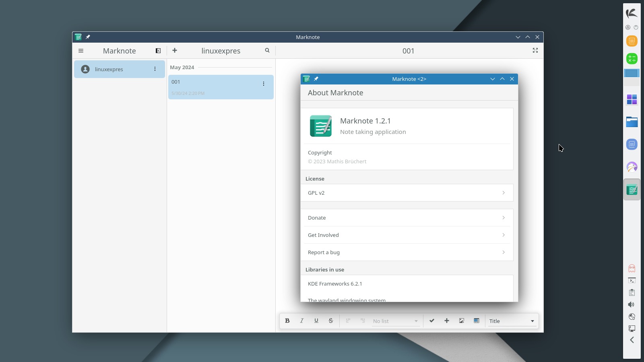
Task: Toggle pin on main Marknote window
Action: (x=88, y=37)
